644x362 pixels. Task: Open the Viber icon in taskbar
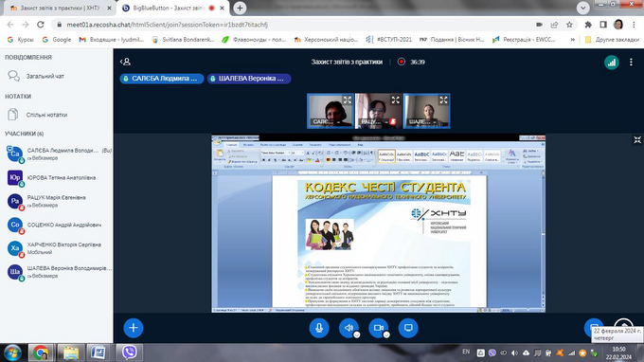(130, 353)
